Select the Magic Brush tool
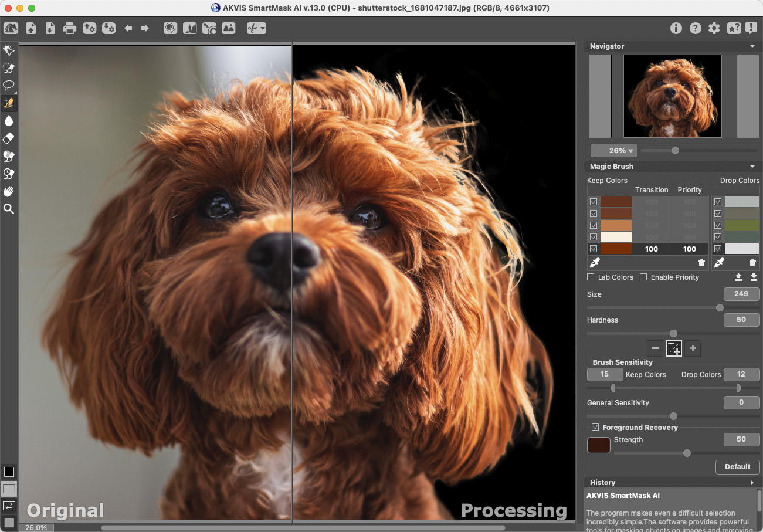Viewport: 763px width, 532px height. (9, 103)
